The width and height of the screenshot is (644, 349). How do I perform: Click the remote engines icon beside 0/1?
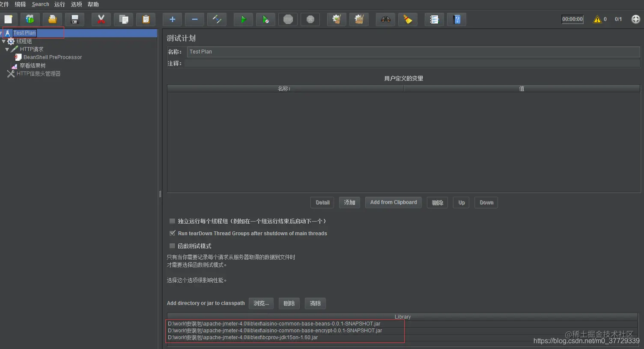[636, 19]
